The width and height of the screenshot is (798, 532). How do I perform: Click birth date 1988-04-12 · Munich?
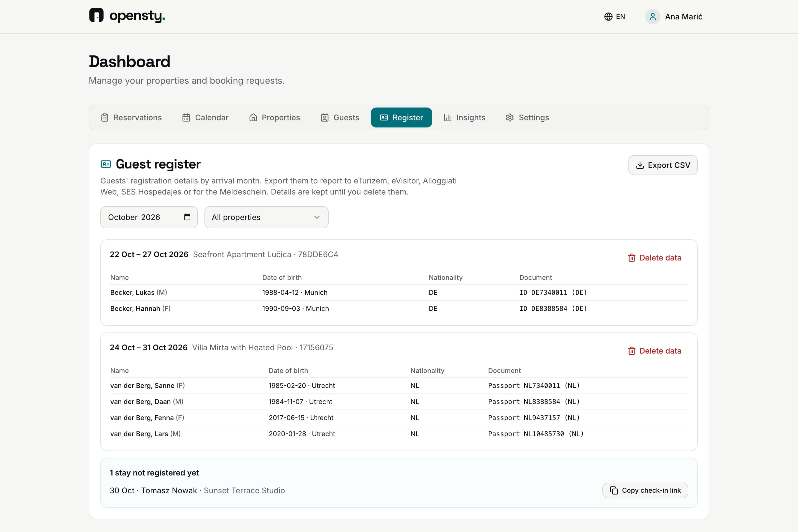(295, 293)
